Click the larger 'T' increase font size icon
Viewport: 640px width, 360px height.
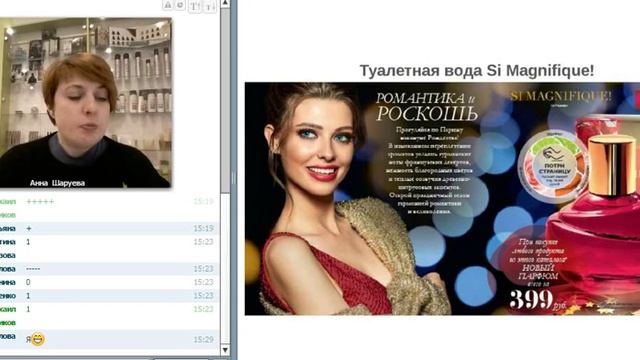(195, 6)
